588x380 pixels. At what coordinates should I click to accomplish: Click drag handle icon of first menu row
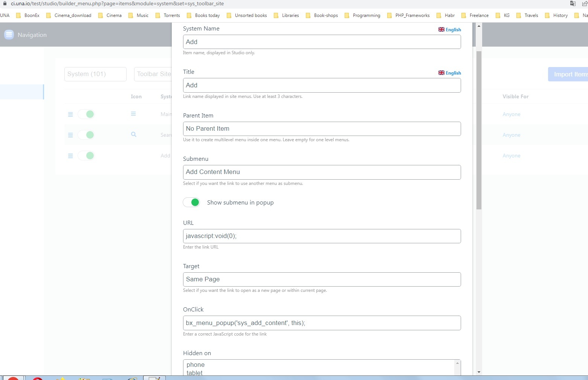(70, 114)
